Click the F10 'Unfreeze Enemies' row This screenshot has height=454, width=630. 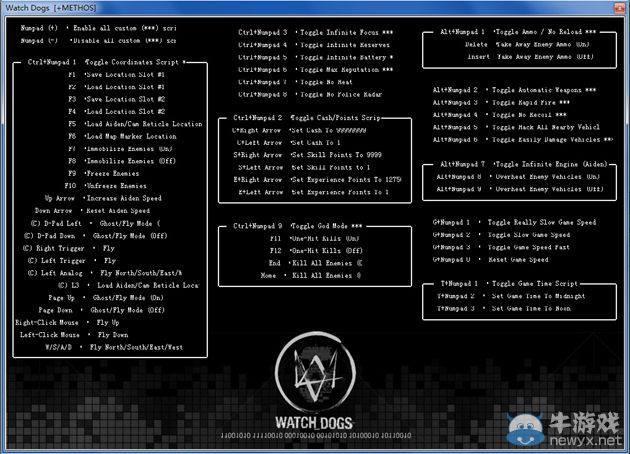click(x=105, y=186)
